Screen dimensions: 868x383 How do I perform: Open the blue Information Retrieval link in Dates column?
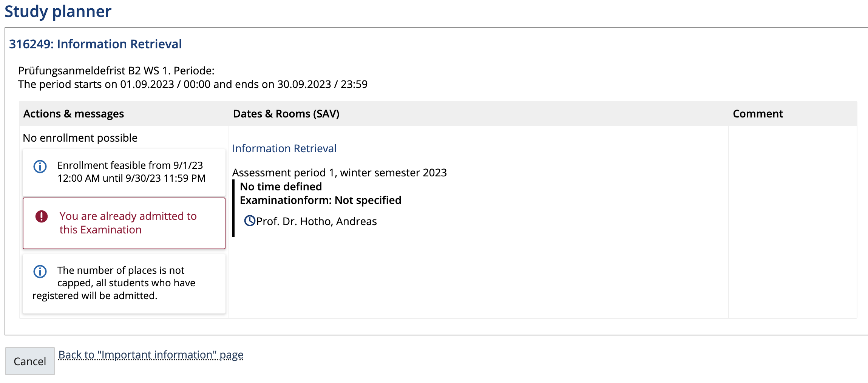pyautogui.click(x=284, y=148)
